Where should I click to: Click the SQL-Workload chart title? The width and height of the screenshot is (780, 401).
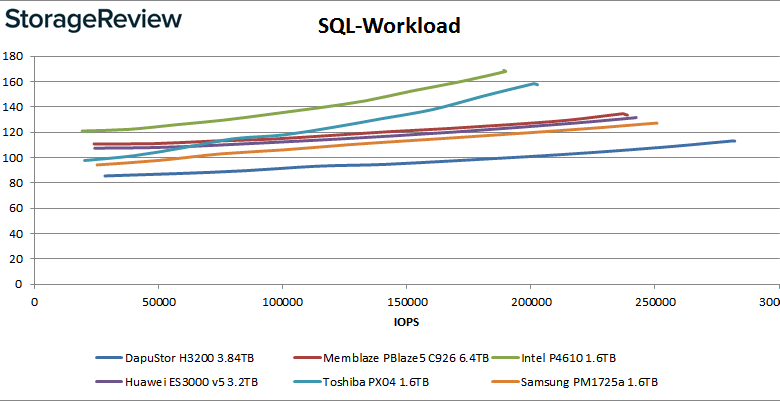click(x=389, y=26)
